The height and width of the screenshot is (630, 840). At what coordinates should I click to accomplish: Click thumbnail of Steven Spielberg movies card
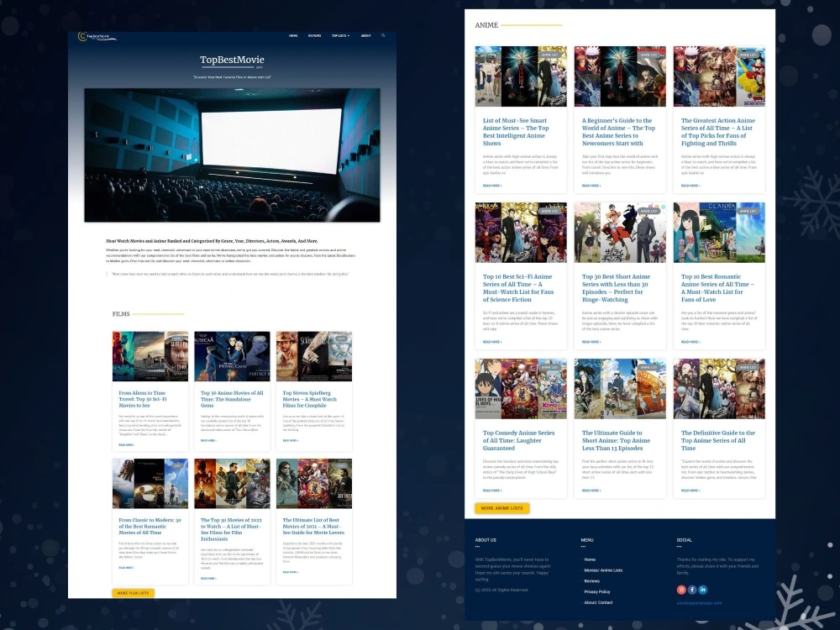[314, 356]
